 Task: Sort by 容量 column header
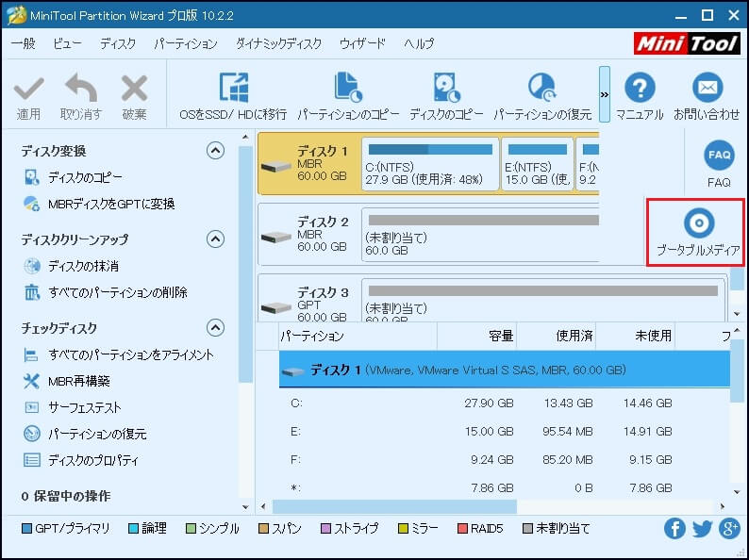tap(476, 337)
